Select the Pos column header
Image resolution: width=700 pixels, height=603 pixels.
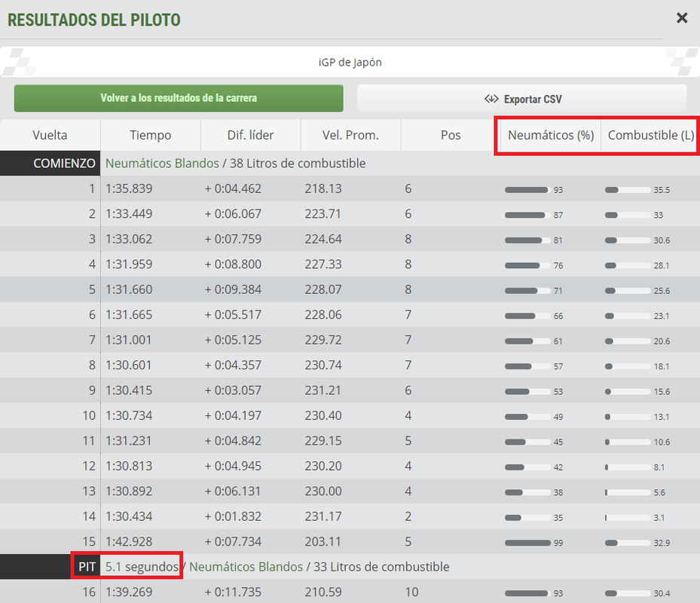[451, 135]
